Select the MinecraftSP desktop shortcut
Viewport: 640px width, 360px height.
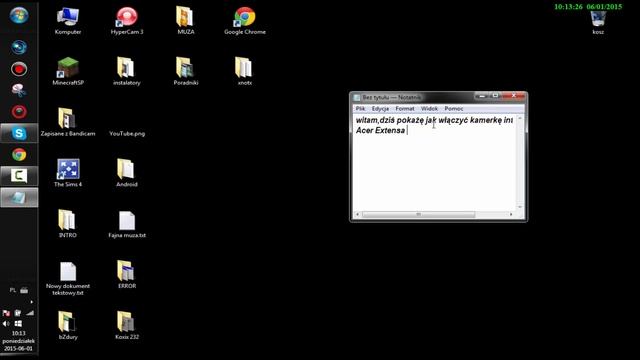[x=68, y=71]
